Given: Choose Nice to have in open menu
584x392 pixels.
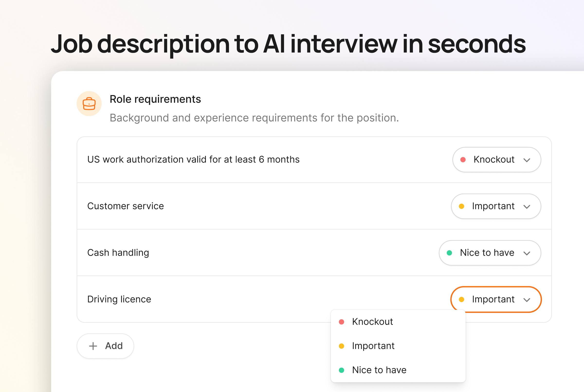Looking at the screenshot, I should coord(379,370).
